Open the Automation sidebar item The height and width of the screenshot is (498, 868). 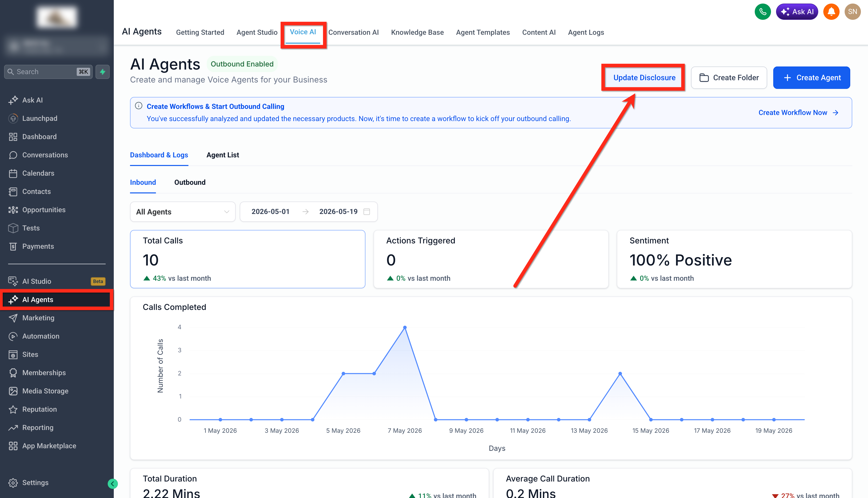[41, 336]
